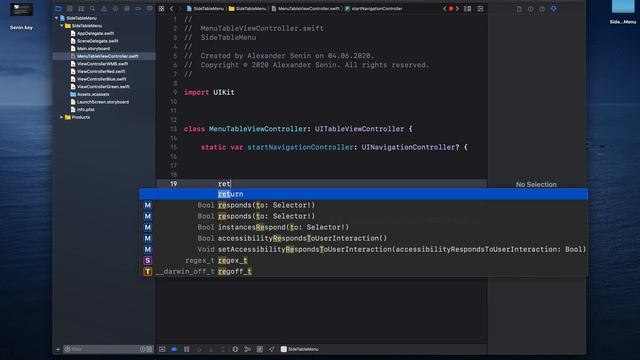Click SideTableMenu project in jump bar

[205, 9]
